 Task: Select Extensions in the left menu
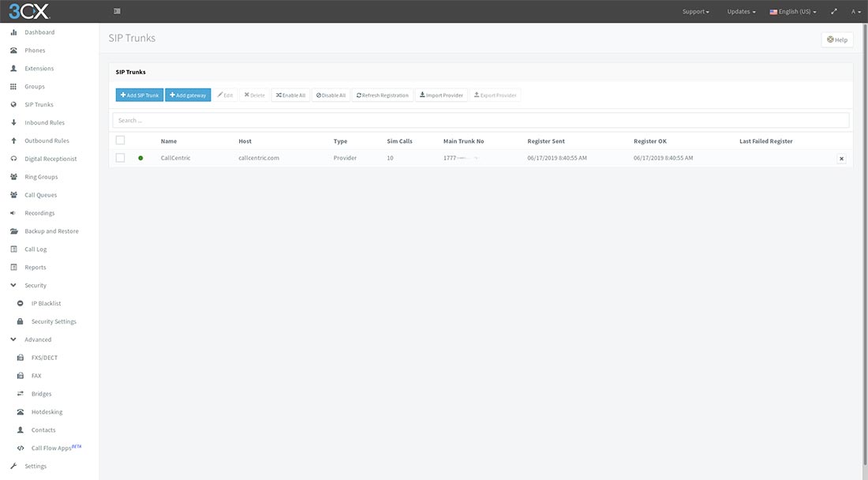tap(38, 68)
